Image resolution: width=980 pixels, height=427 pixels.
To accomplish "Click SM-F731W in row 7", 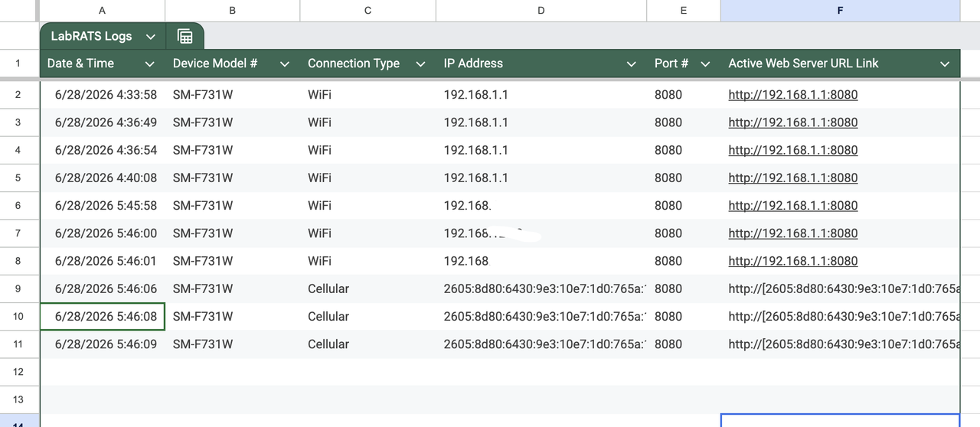I will pos(203,233).
